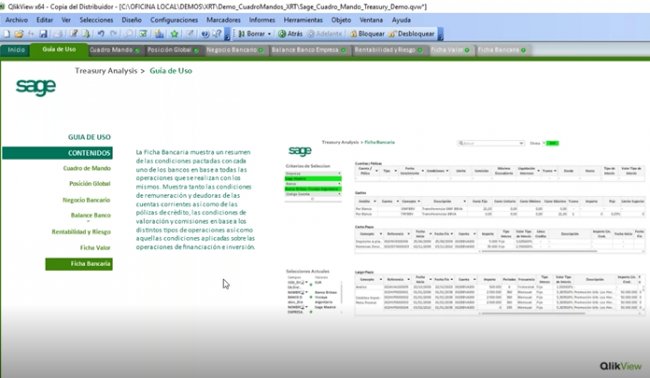650x378 pixels.
Task: Click the Remove Bookmark icon
Action: [190, 34]
